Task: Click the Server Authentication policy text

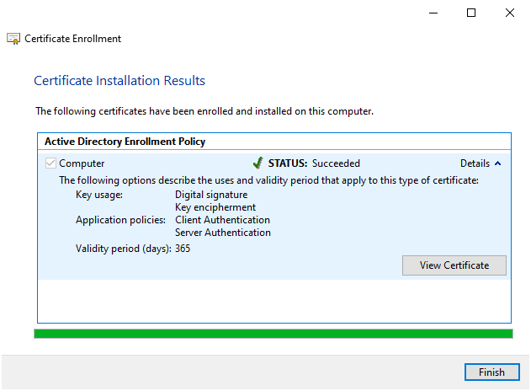Action: tap(223, 233)
